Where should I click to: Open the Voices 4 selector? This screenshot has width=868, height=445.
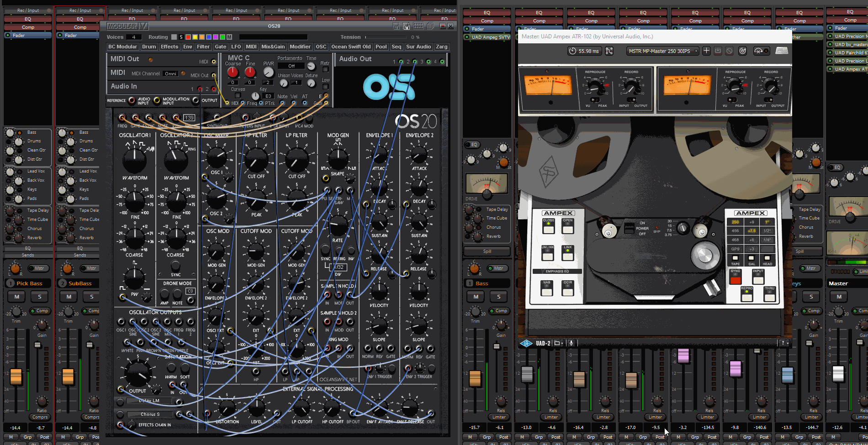133,37
